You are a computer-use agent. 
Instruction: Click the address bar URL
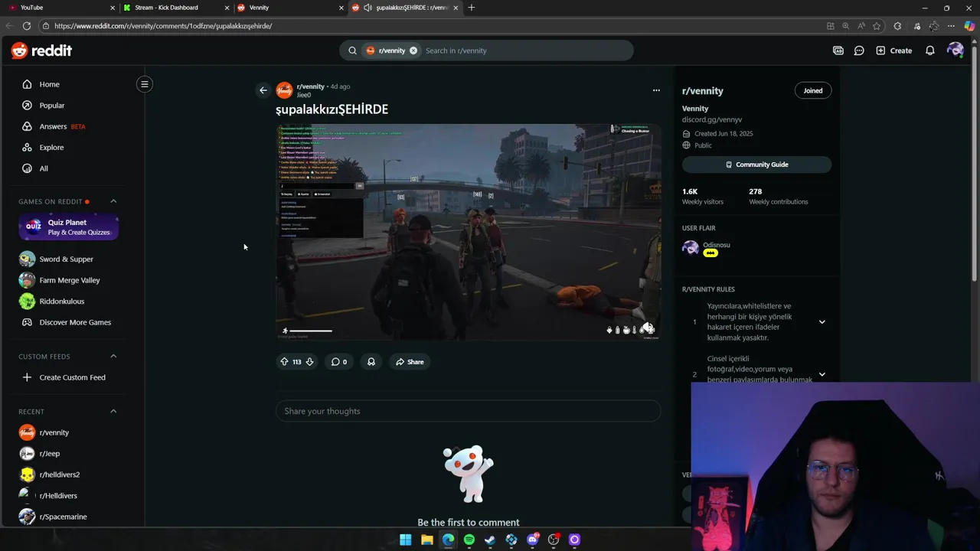(x=163, y=26)
